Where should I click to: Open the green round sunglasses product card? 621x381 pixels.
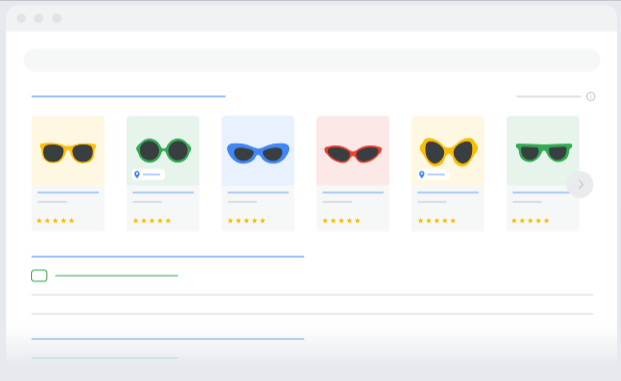coord(163,173)
